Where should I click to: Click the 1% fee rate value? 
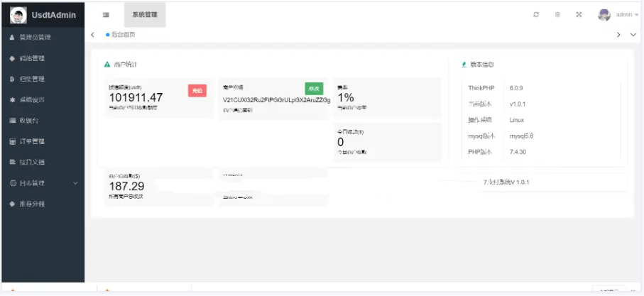[345, 97]
